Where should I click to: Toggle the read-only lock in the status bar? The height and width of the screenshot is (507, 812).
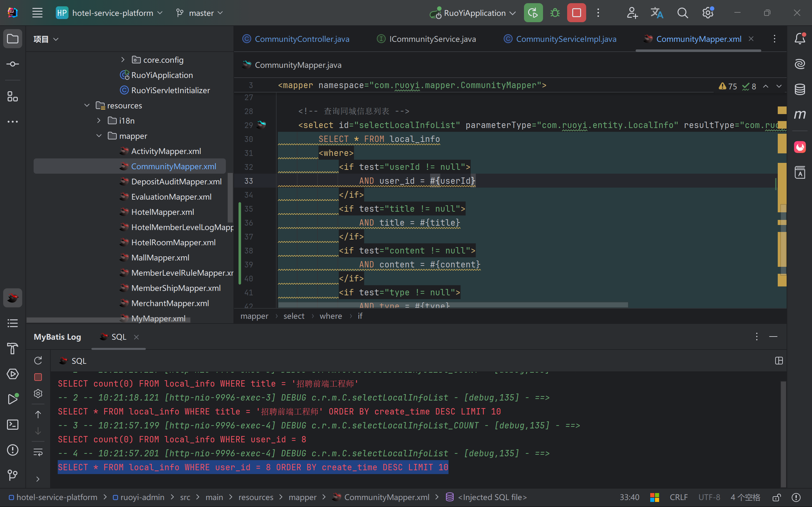tap(776, 497)
